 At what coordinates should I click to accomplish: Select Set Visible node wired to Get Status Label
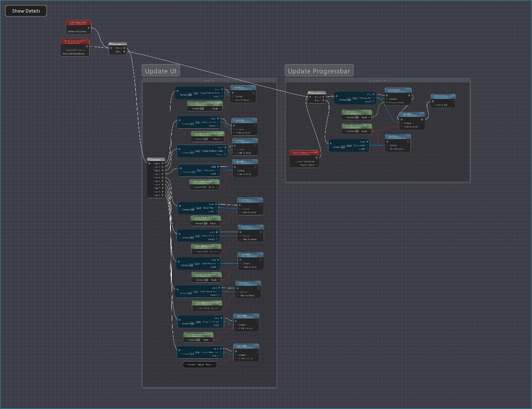[x=398, y=143]
